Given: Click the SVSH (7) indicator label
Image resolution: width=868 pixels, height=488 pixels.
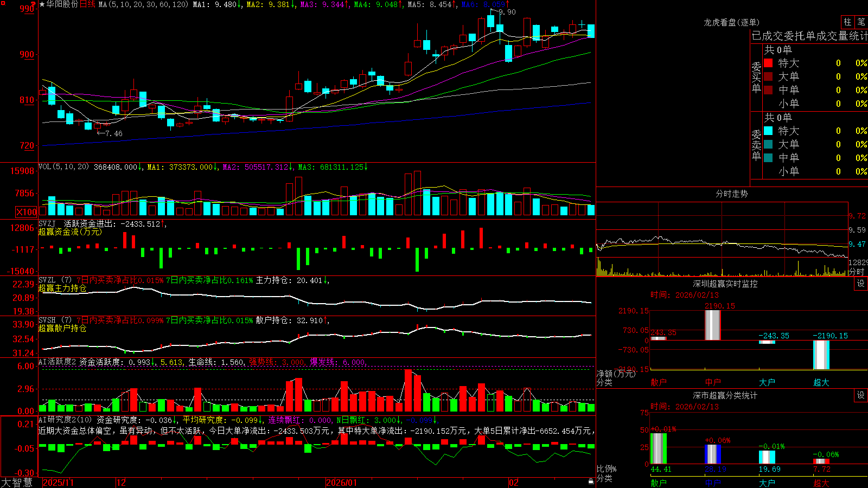Looking at the screenshot, I should point(55,320).
